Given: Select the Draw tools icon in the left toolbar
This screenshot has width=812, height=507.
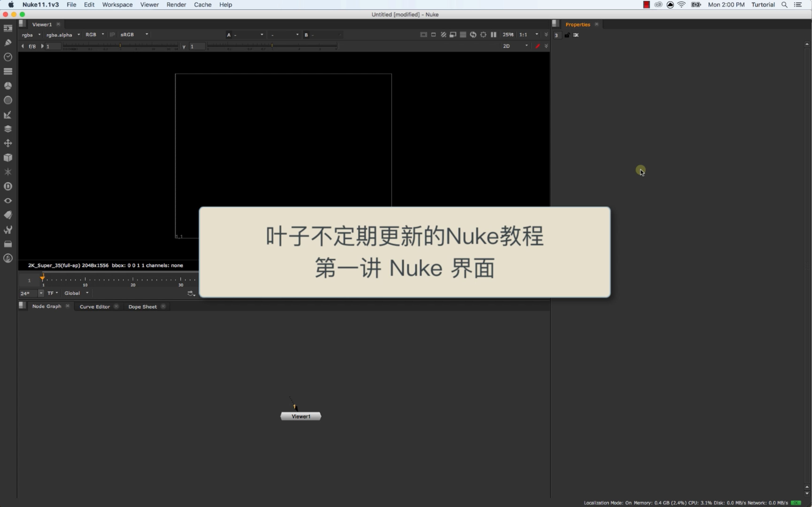Looking at the screenshot, I should 8,42.
